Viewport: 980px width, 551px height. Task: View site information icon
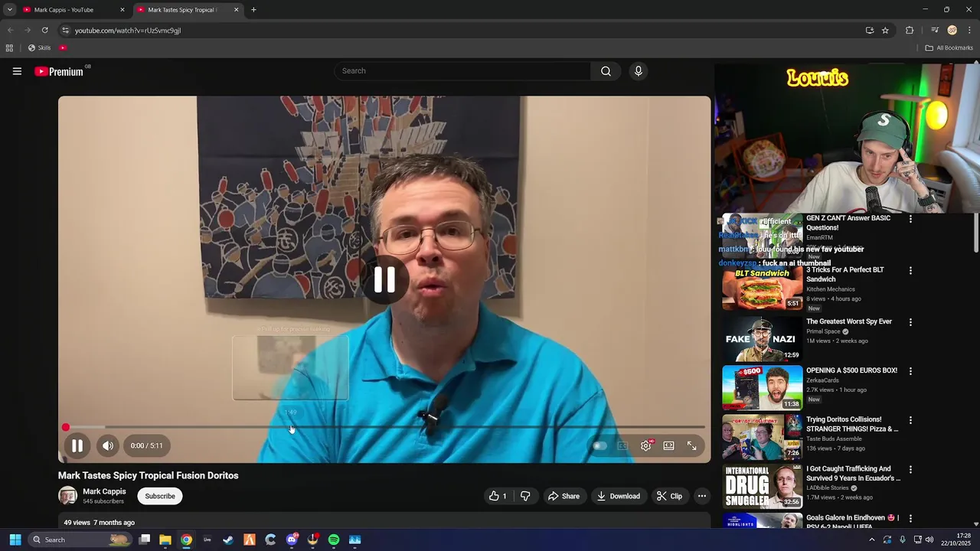pyautogui.click(x=65, y=30)
